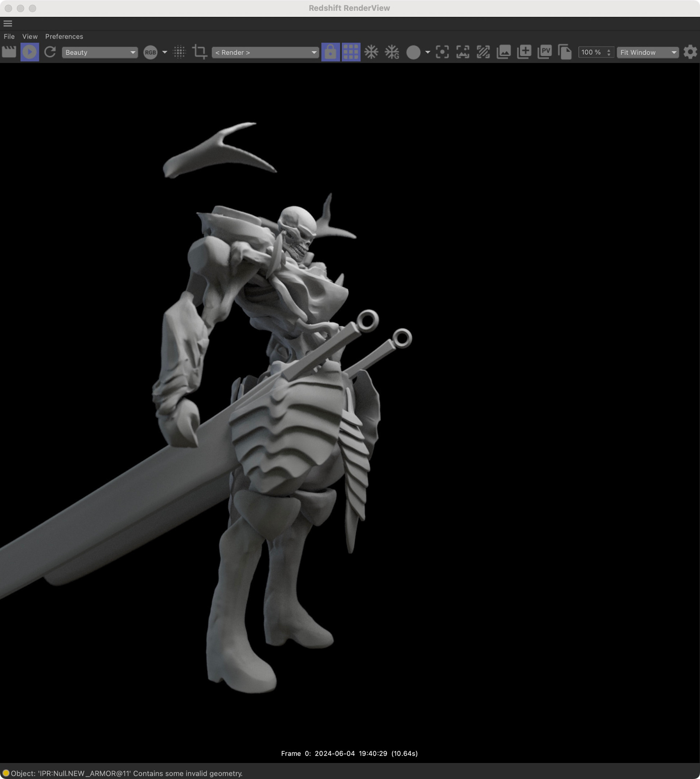Click the clapperboard render icon
The image size is (700, 779).
tap(9, 52)
